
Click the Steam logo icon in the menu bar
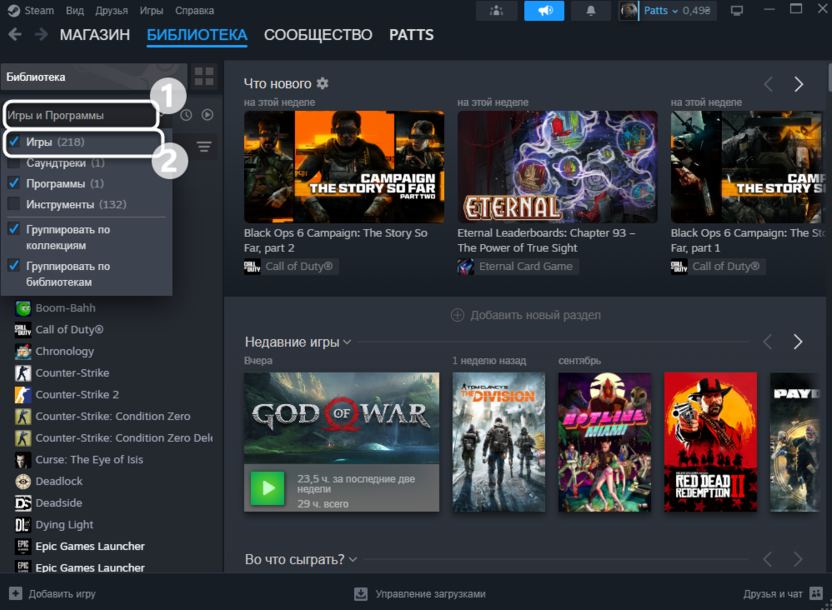click(x=13, y=10)
